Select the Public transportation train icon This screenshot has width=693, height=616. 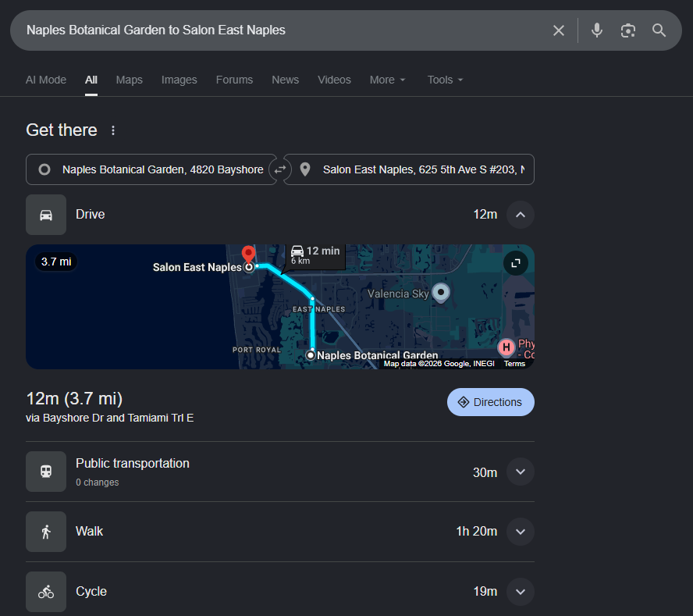click(x=46, y=472)
